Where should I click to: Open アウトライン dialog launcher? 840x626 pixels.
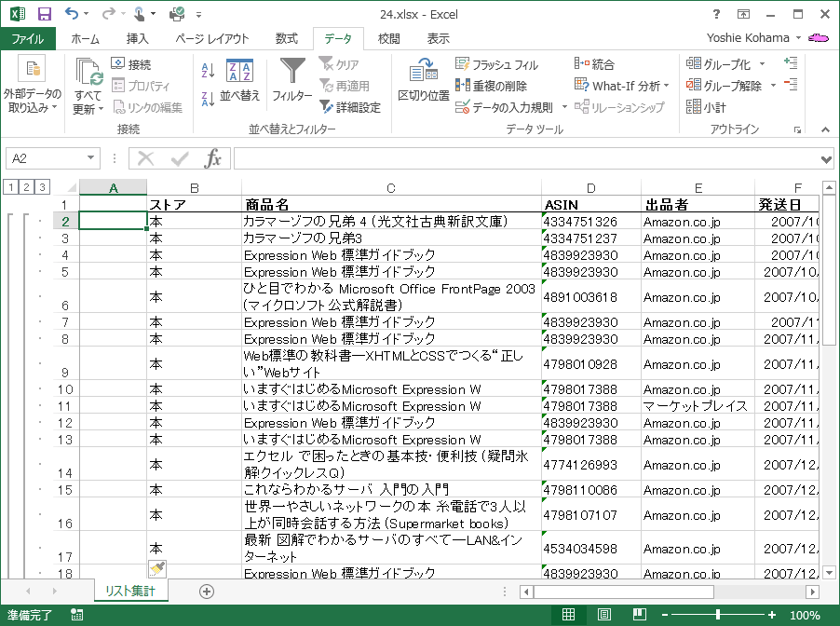coord(798,129)
